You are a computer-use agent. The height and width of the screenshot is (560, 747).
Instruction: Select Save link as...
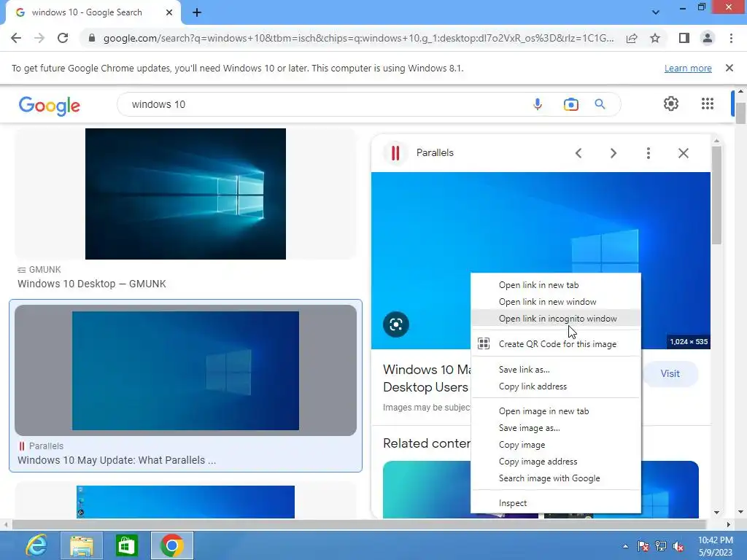(555, 370)
